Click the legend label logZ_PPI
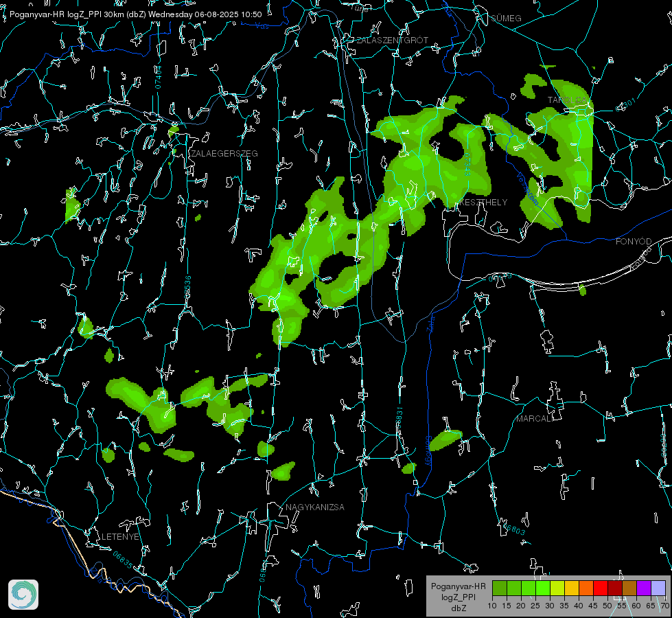Viewport: 672px width, 618px height. tap(458, 597)
